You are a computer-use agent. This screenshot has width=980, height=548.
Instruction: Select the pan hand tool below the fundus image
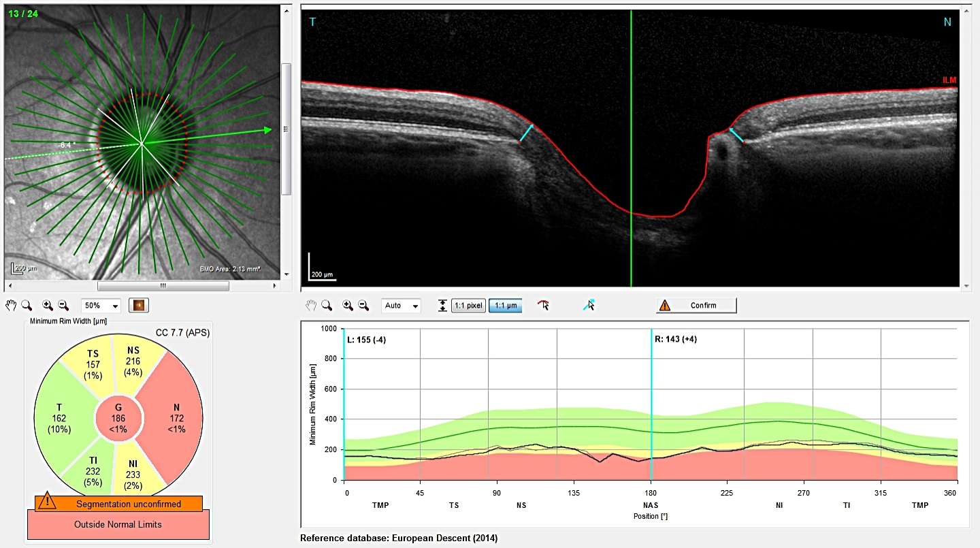(x=10, y=306)
